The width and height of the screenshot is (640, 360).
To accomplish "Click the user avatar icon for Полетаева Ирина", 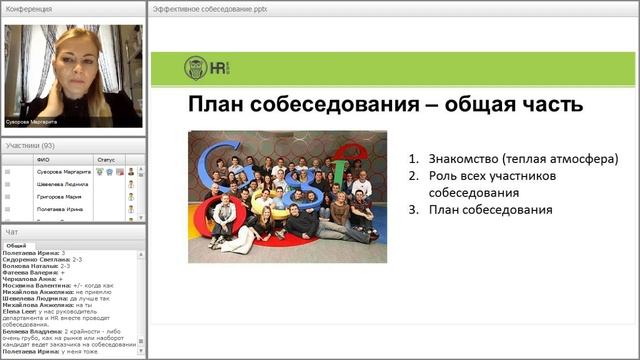I will coord(131,209).
